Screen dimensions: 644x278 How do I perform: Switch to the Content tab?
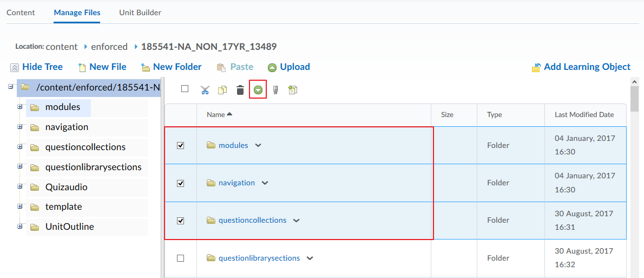(21, 13)
